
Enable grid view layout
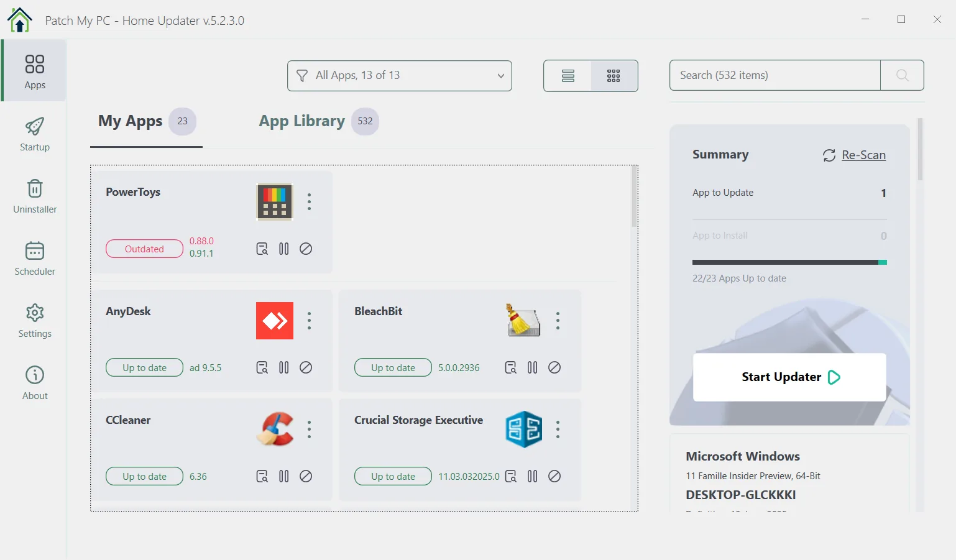tap(614, 75)
